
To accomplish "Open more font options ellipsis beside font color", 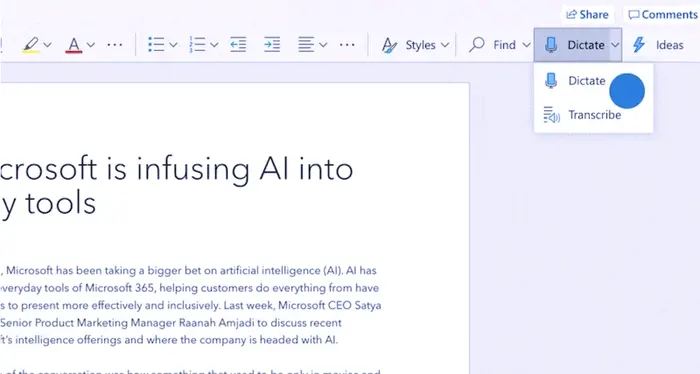I will tap(115, 45).
